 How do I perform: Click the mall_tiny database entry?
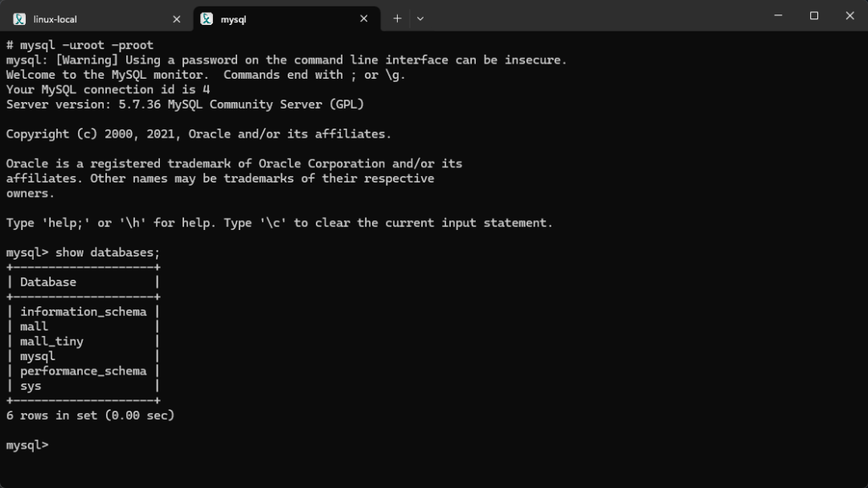(x=51, y=342)
